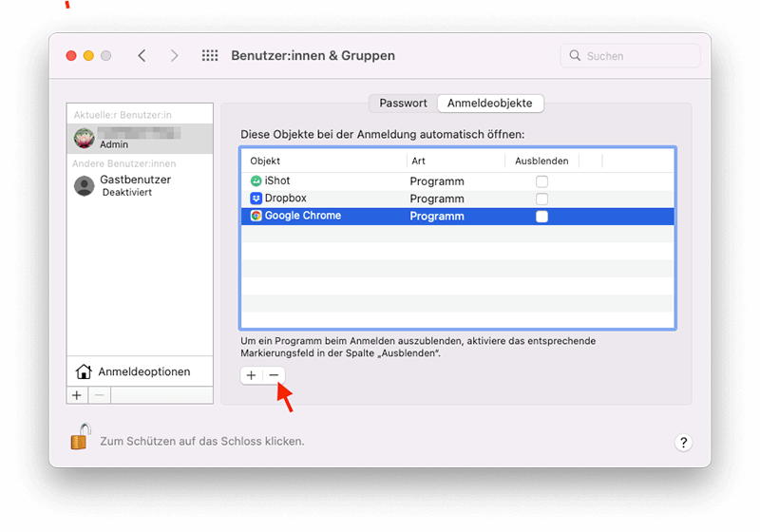Select the current Admin user
Screen dimensions: 760x532
[x=140, y=138]
